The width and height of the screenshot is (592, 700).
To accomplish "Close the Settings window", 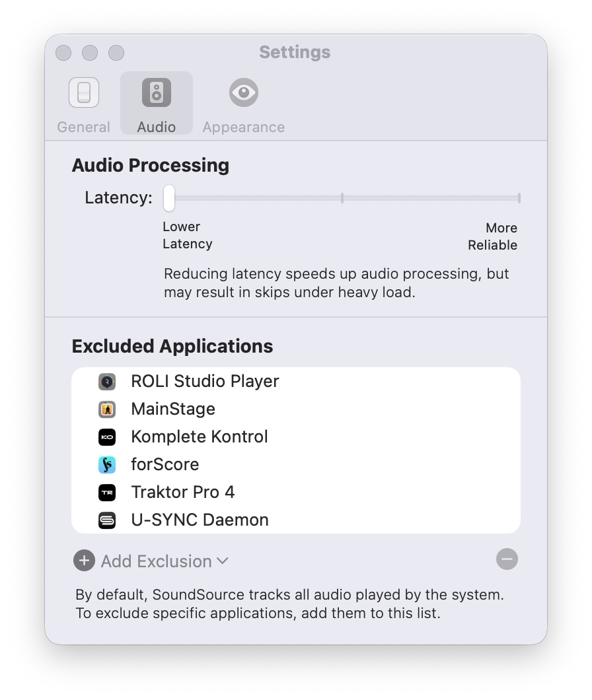I will [x=63, y=53].
